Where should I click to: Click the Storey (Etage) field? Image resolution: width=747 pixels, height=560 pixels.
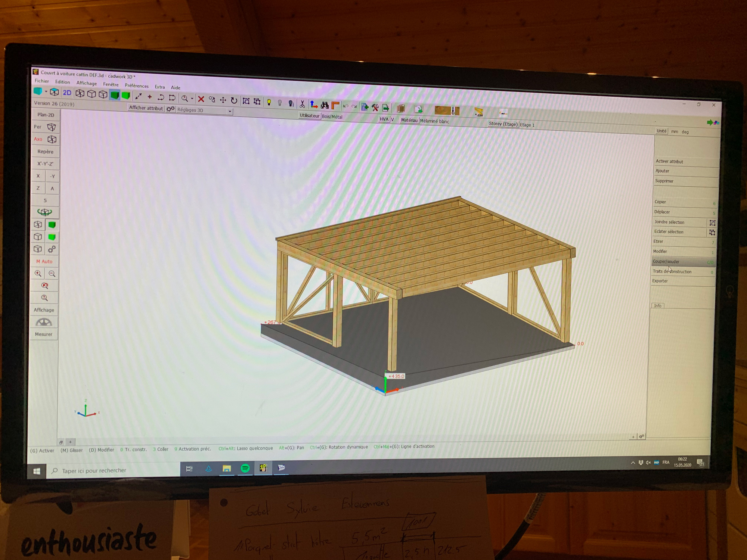click(x=503, y=124)
